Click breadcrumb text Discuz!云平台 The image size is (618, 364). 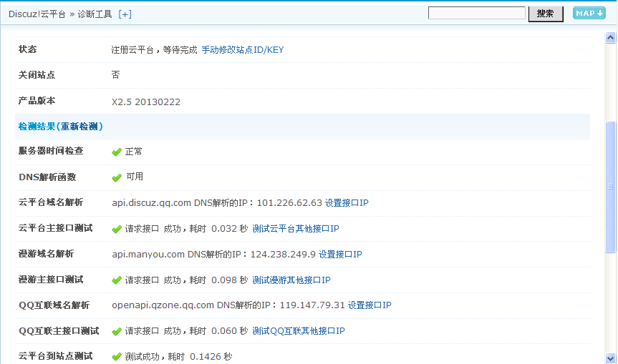click(37, 14)
